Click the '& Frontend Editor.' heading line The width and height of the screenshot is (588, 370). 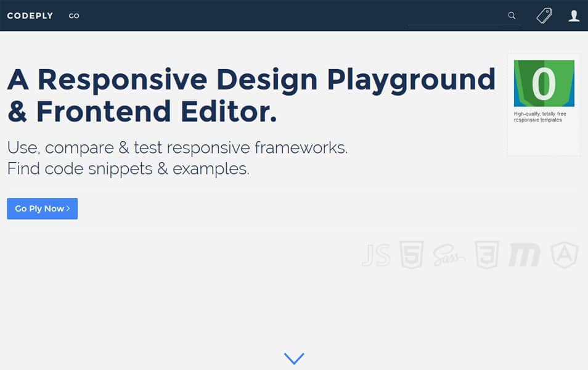142,112
